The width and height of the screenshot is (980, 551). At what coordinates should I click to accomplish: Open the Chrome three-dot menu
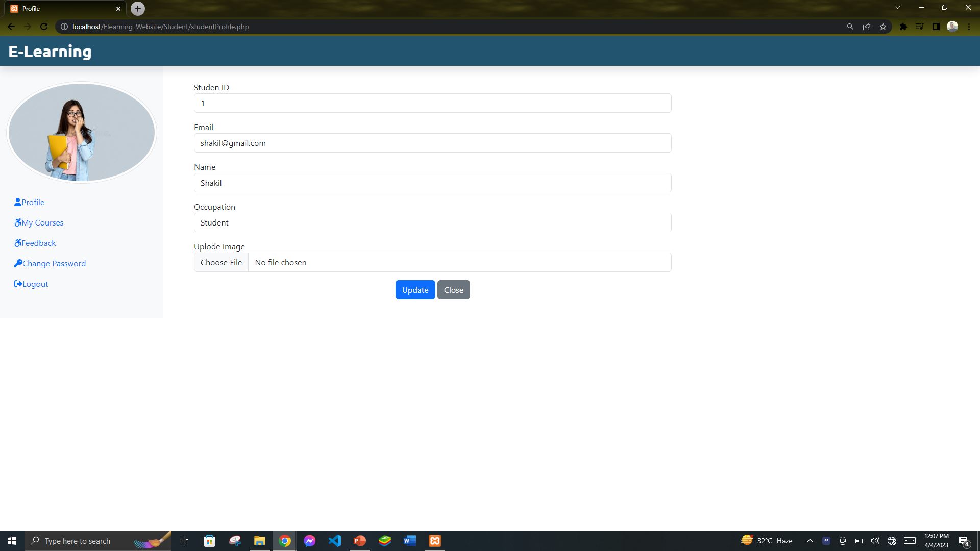pyautogui.click(x=969, y=26)
